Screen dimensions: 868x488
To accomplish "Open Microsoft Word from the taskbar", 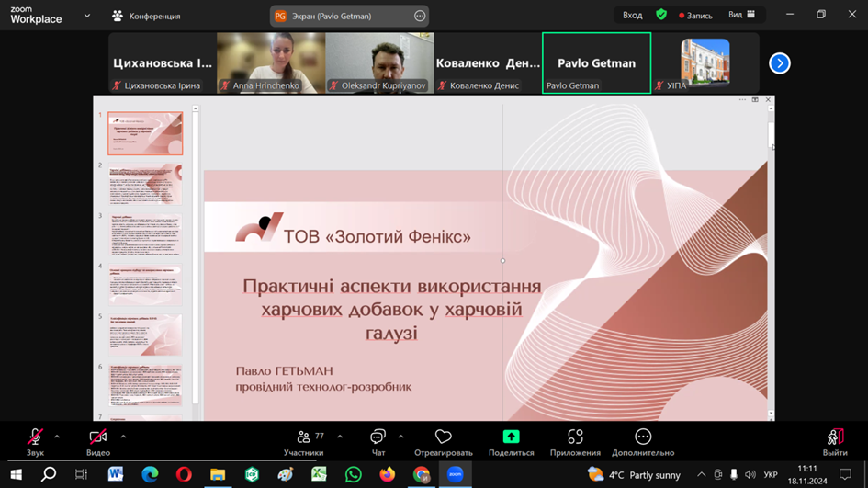I will tap(115, 475).
